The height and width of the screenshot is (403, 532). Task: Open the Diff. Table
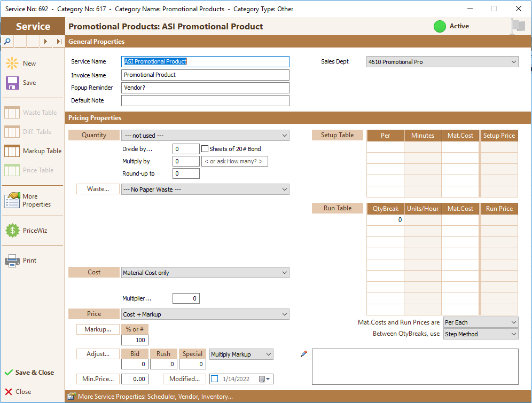[28, 131]
